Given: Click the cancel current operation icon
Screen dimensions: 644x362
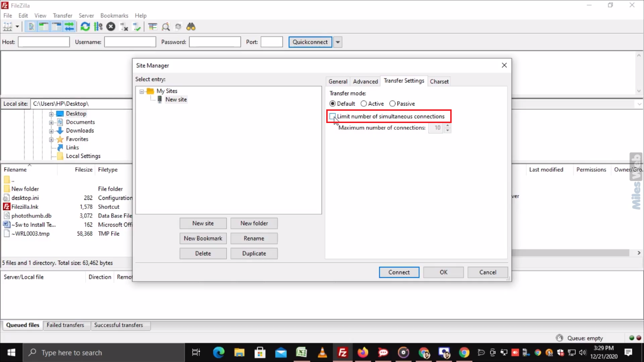Looking at the screenshot, I should 111,27.
